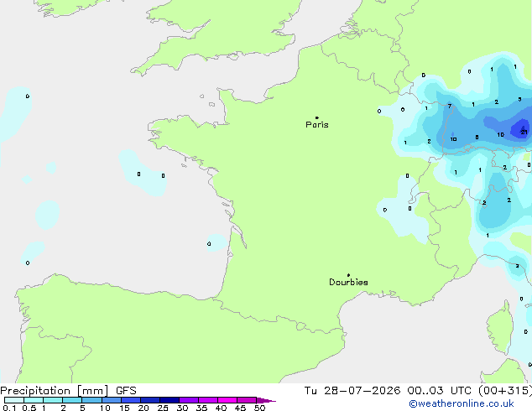Click the Dourbies location dot marker
The width and height of the screenshot is (532, 411).
(x=348, y=275)
